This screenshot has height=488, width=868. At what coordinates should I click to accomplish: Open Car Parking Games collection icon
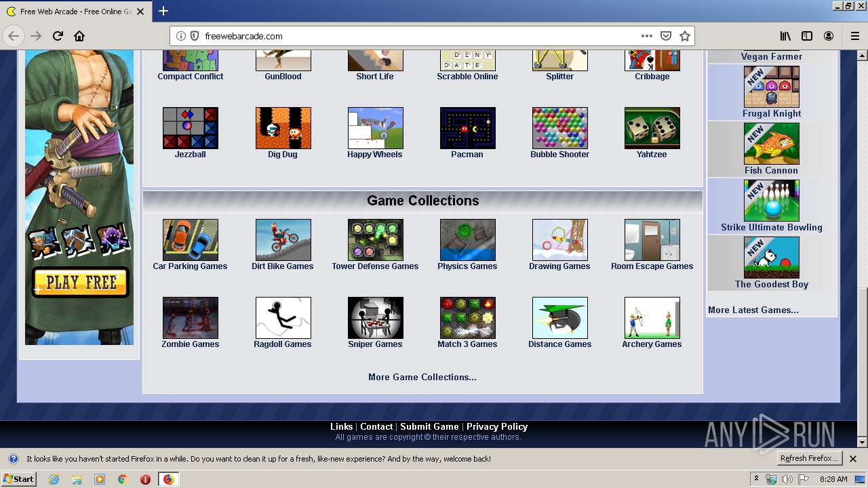coord(191,240)
